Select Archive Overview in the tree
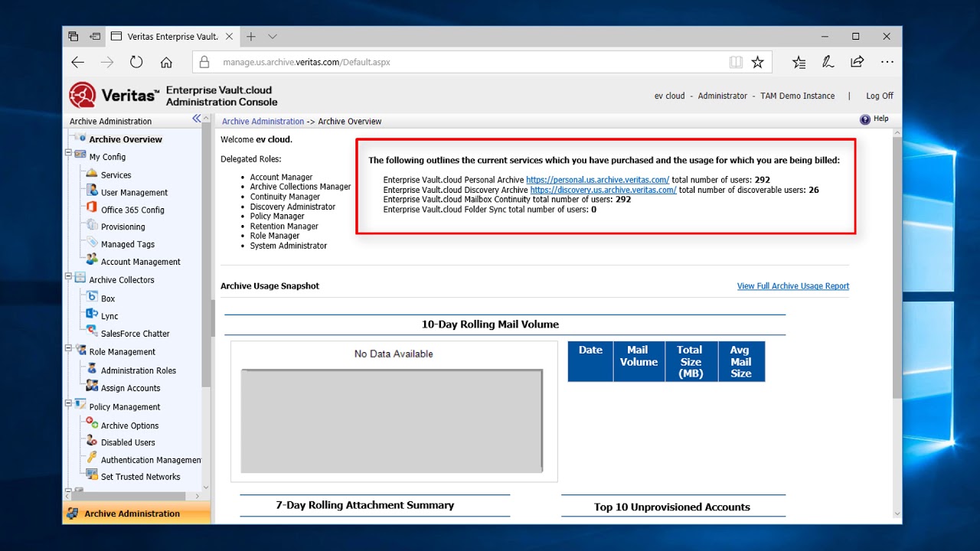 (x=126, y=139)
